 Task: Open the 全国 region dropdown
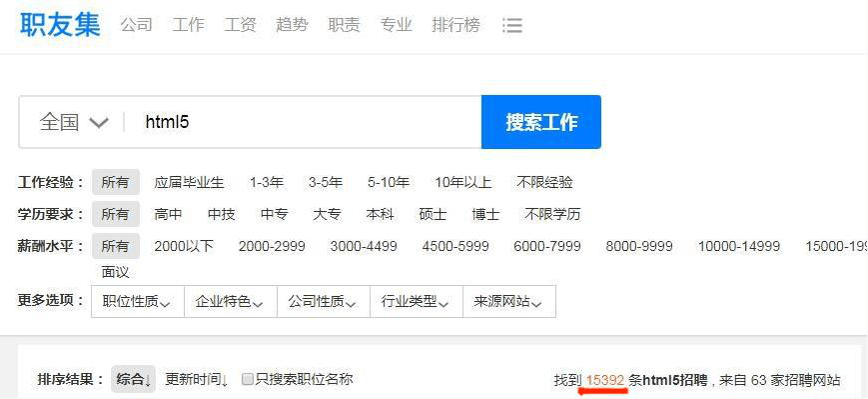point(74,122)
